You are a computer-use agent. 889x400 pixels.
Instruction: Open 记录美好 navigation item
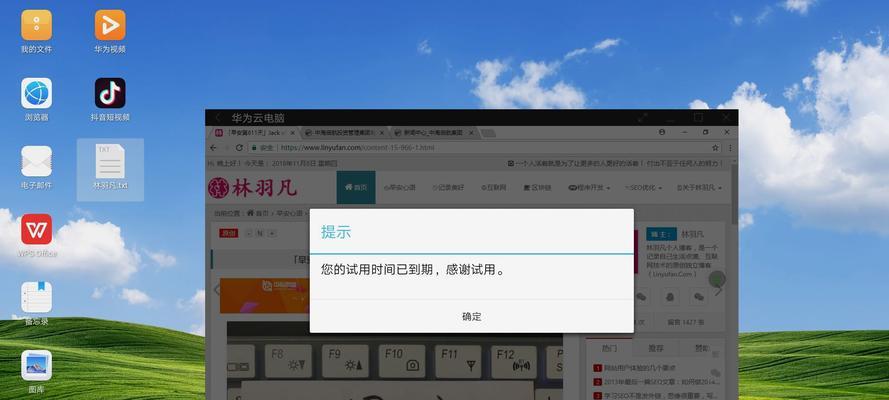click(x=448, y=187)
